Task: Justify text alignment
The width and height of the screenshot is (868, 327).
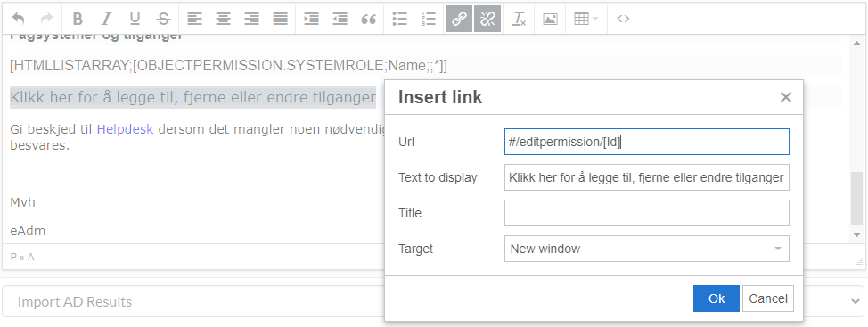Action: tap(281, 19)
